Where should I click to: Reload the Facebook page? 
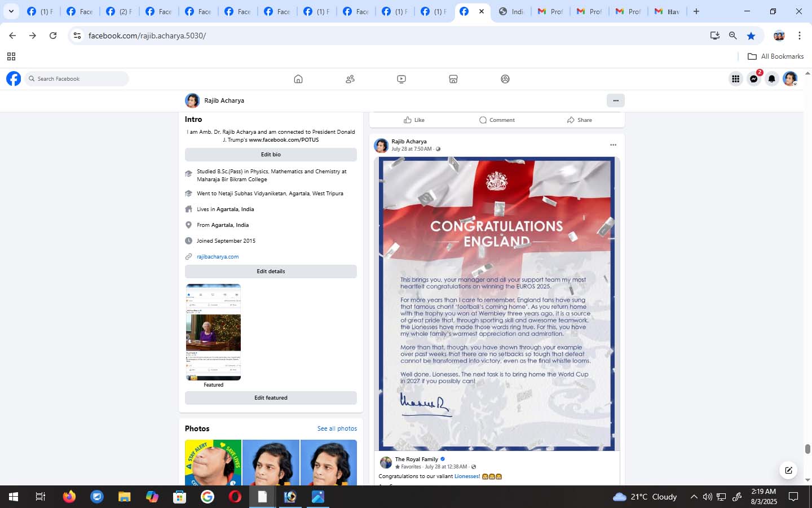(53, 36)
